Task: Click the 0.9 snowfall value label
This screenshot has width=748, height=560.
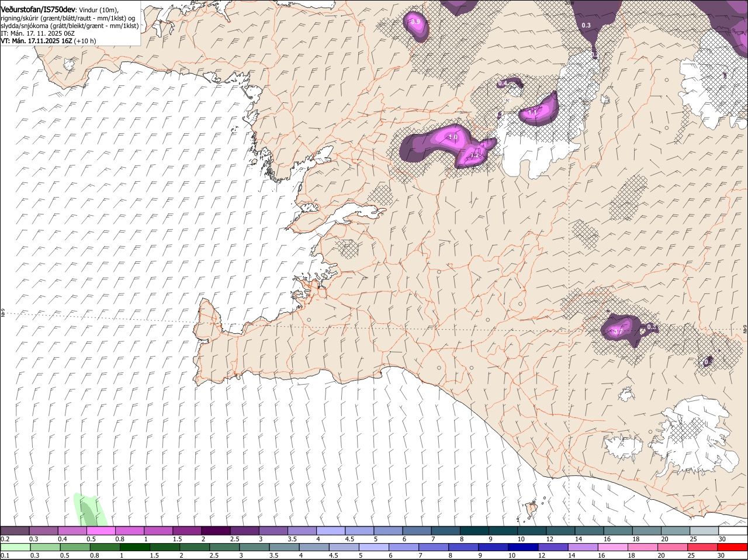Action: click(415, 22)
